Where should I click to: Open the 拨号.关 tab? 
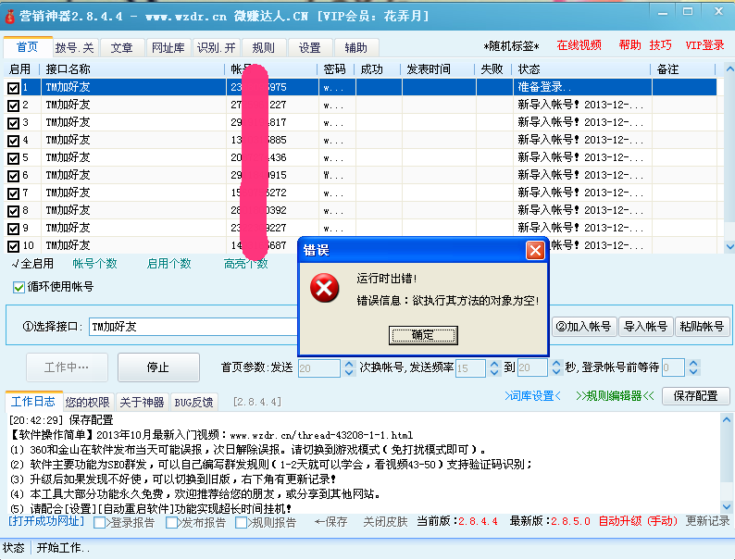(75, 48)
